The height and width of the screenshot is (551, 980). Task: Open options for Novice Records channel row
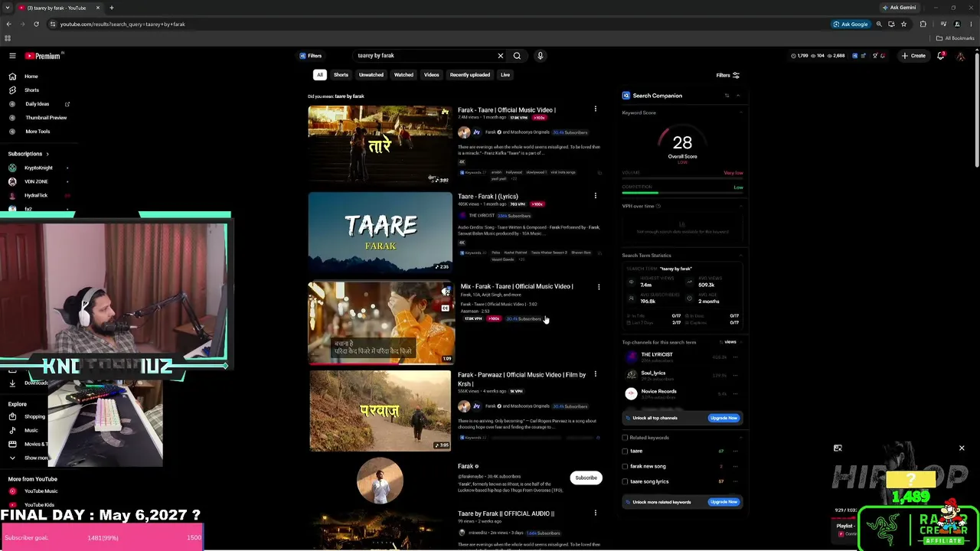(x=735, y=393)
